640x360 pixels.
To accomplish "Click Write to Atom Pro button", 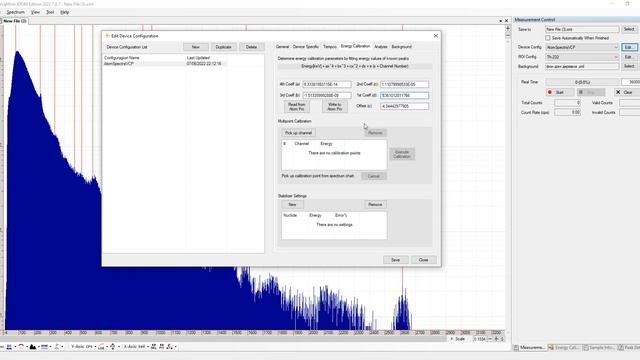I will coord(334,107).
